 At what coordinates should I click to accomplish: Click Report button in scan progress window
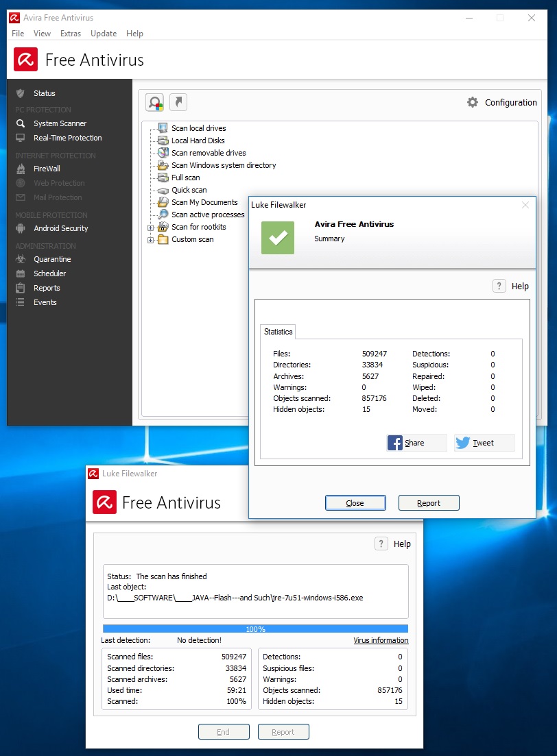click(283, 732)
